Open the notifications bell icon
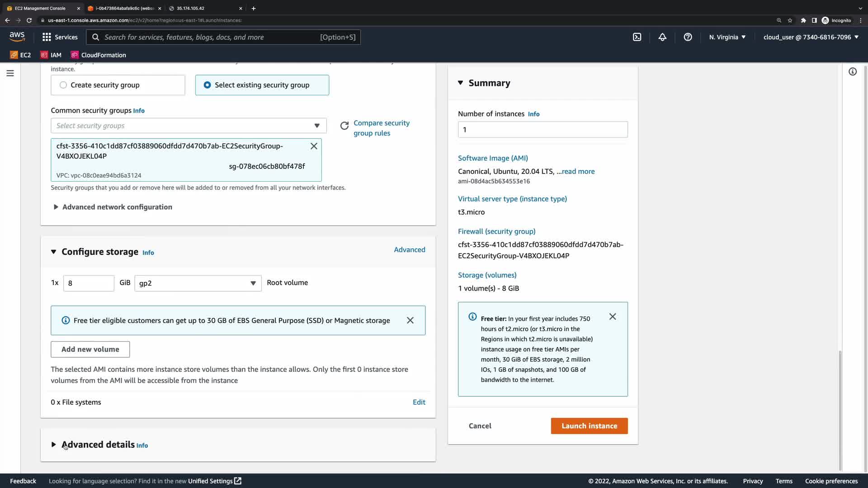This screenshot has width=868, height=488. point(662,37)
